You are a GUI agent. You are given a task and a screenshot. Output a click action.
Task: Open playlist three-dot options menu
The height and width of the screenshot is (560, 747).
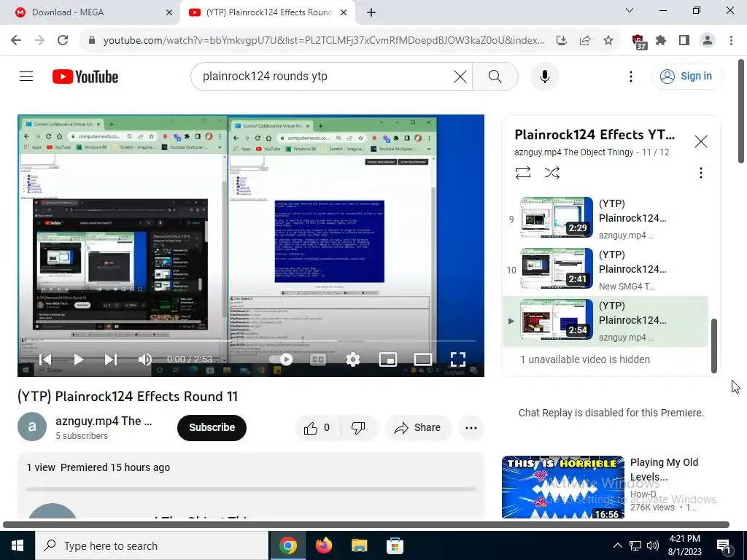coord(701,172)
